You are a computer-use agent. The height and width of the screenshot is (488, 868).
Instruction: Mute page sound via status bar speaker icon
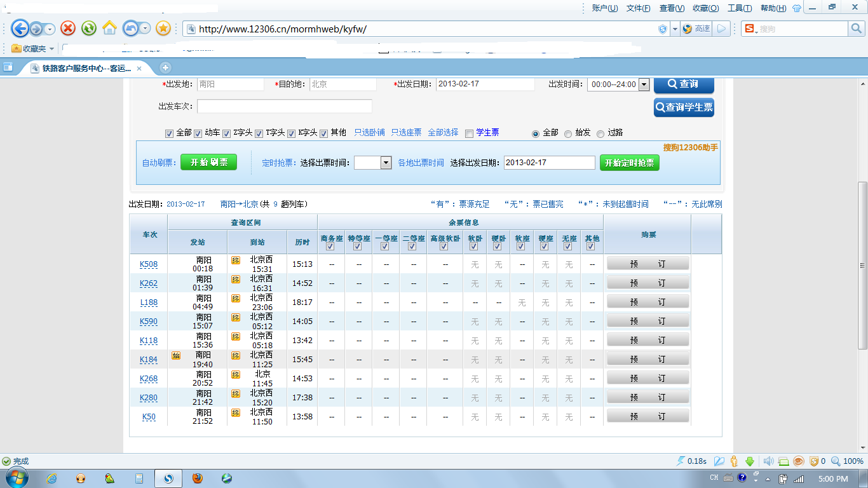(x=768, y=461)
